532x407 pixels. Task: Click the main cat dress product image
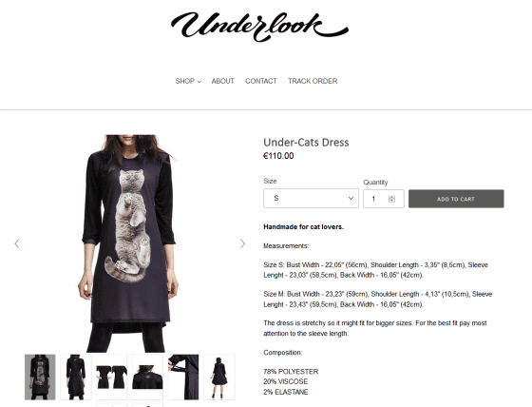pyautogui.click(x=129, y=243)
